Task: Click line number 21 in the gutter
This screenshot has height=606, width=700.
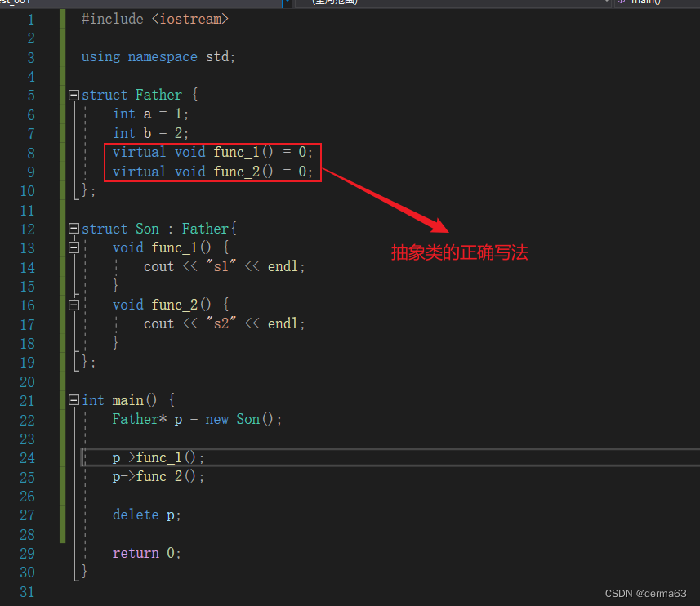Action: [27, 401]
